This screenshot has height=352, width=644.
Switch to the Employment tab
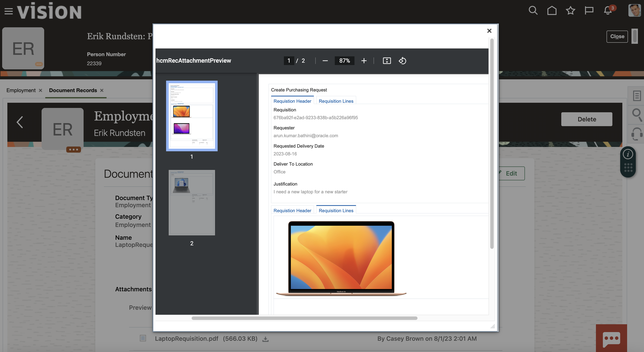point(21,90)
